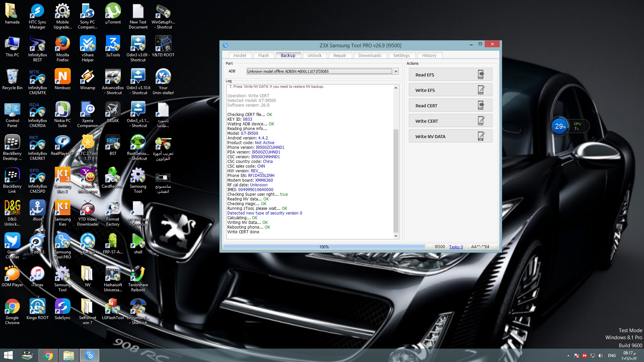This screenshot has height=362, width=644.
Task: Open the SideSync desktop icon
Action: click(x=62, y=309)
